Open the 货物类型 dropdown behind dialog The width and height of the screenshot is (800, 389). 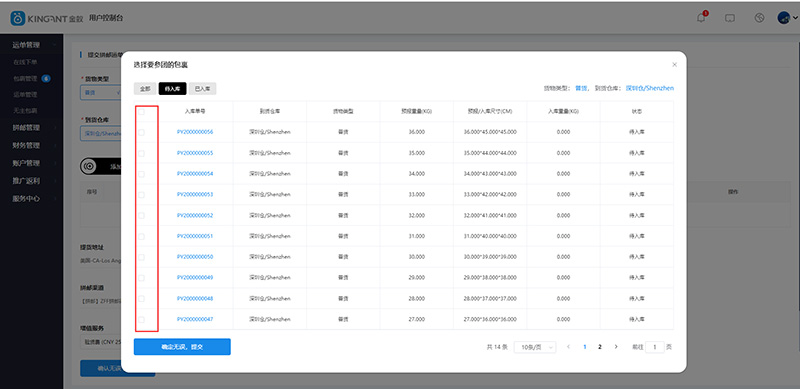pos(101,93)
